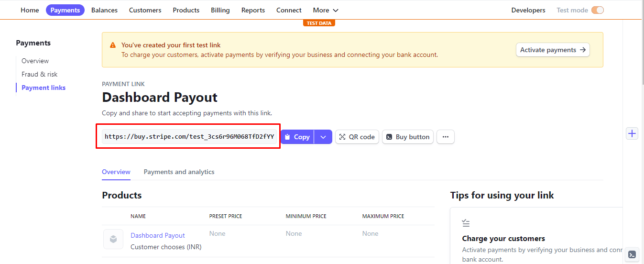
Task: Select the Overview tab
Action: (116, 172)
